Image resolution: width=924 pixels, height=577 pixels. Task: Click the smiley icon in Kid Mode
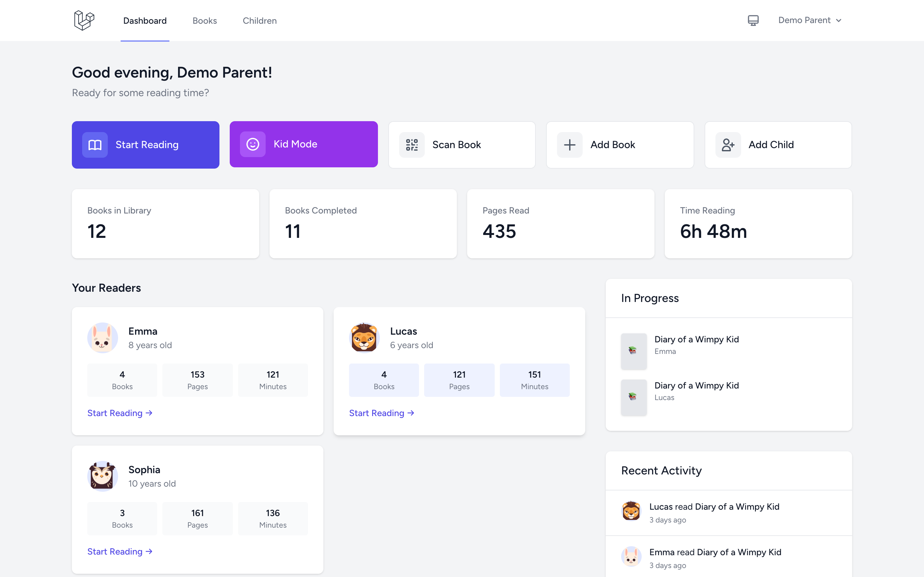pos(253,144)
